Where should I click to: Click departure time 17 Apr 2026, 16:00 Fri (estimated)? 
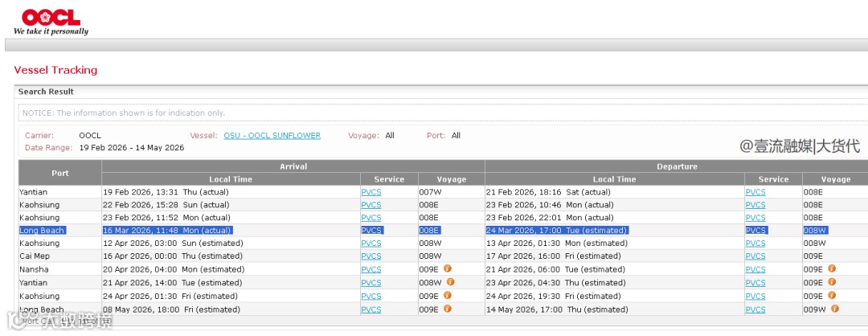[x=555, y=256]
